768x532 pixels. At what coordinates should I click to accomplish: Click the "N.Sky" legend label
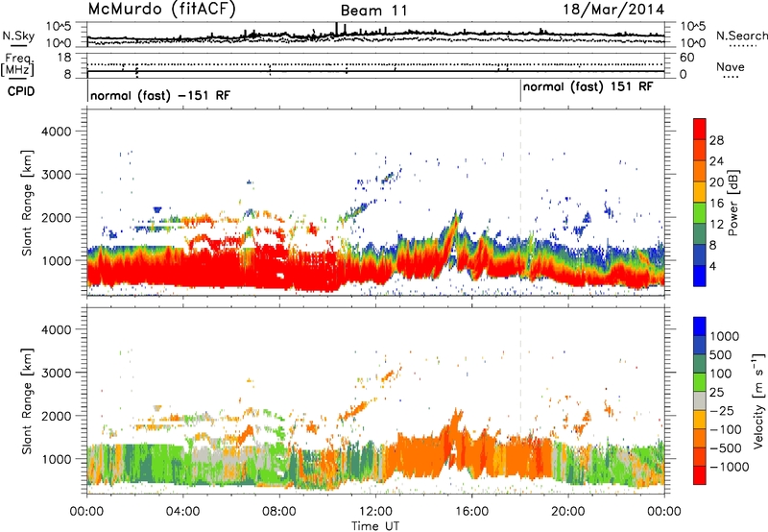click(x=18, y=36)
